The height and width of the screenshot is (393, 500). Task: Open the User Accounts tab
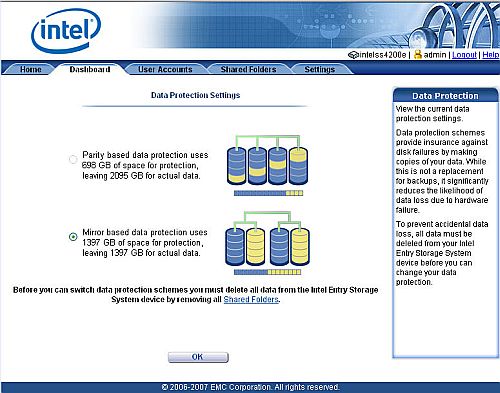(x=165, y=69)
